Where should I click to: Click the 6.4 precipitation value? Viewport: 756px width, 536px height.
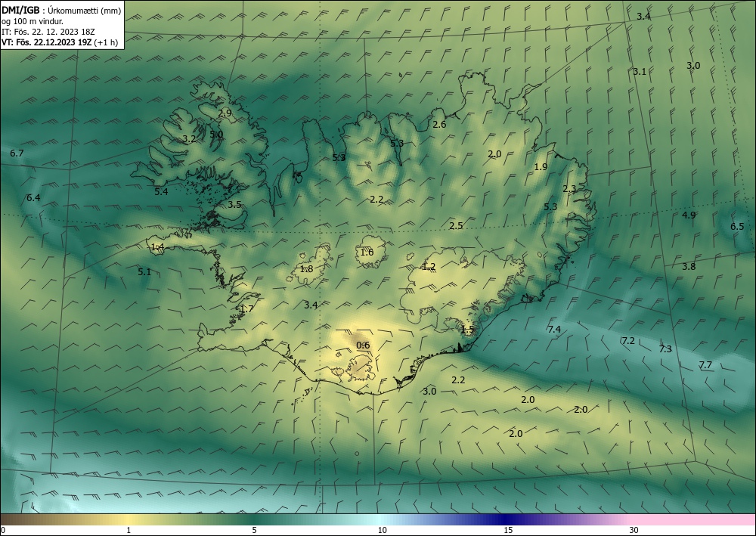click(x=33, y=197)
